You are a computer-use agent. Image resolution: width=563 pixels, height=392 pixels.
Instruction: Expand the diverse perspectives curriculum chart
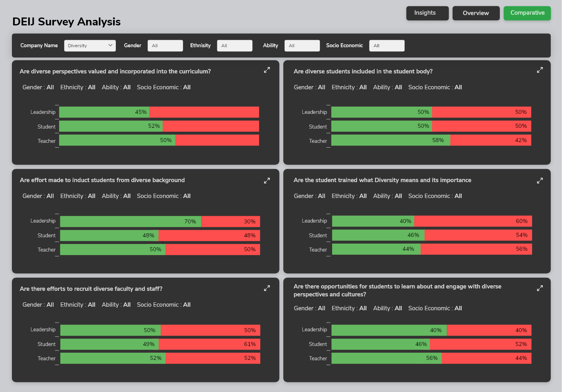tap(267, 70)
